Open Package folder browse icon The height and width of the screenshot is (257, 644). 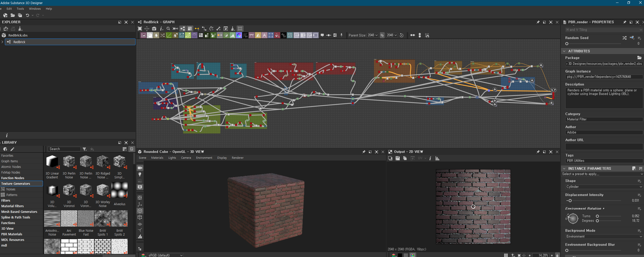pyautogui.click(x=639, y=58)
